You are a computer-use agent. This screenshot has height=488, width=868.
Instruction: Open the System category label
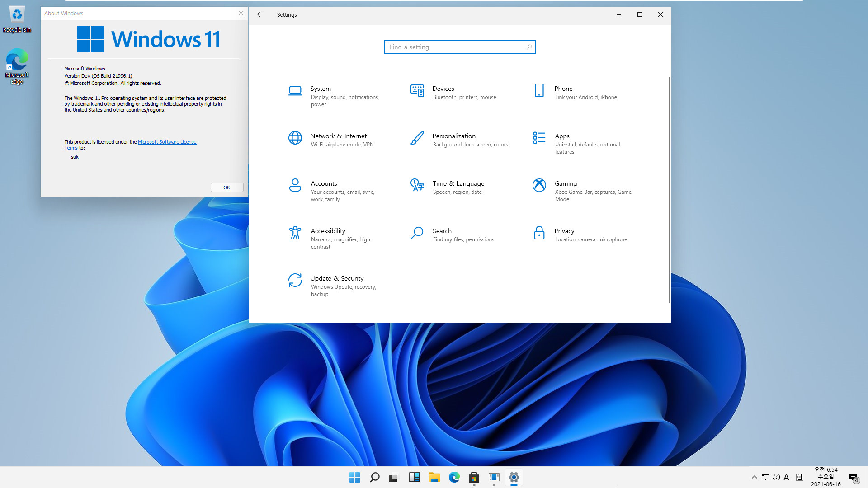[321, 89]
